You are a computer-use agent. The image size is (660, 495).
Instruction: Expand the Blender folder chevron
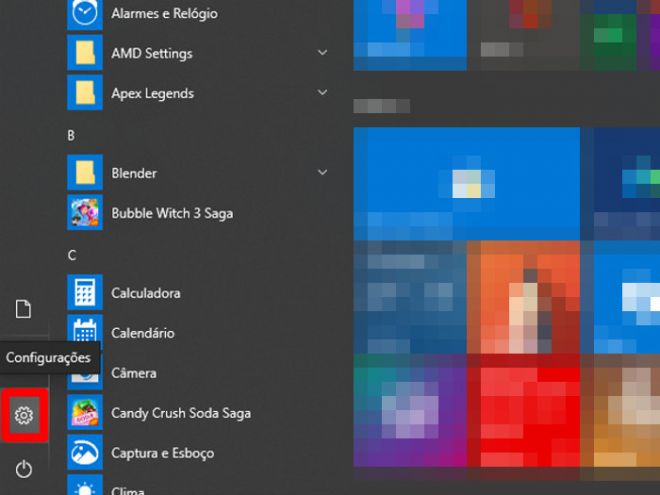coord(322,173)
